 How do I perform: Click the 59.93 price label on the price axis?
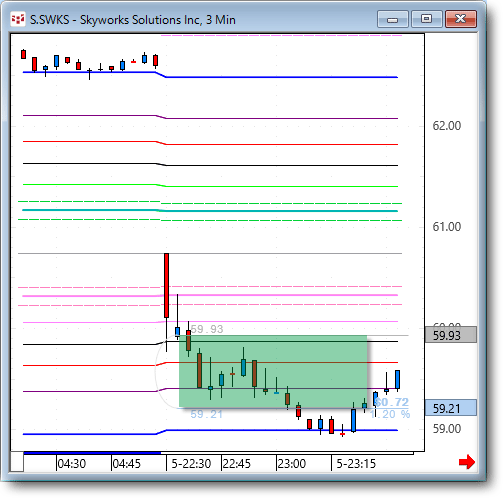451,335
